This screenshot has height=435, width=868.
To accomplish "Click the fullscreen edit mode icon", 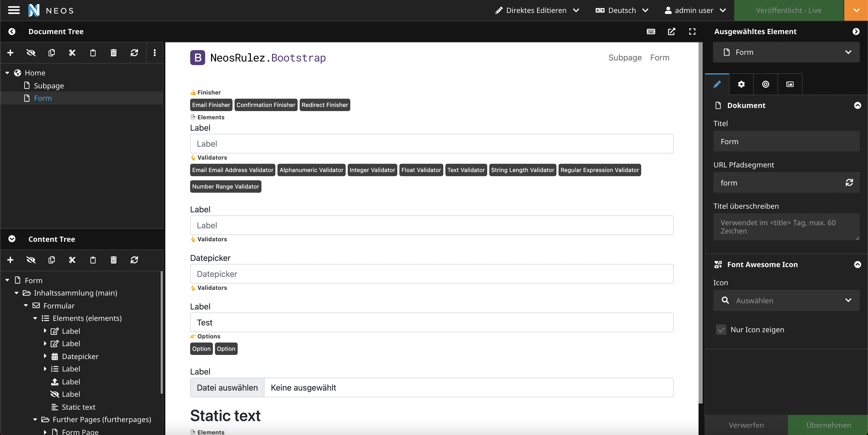I will coord(692,31).
